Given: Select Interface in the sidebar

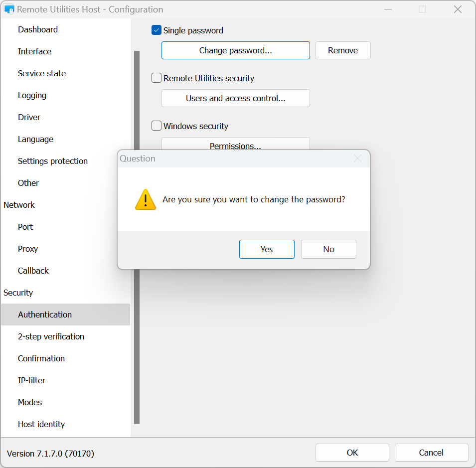Looking at the screenshot, I should click(x=34, y=51).
